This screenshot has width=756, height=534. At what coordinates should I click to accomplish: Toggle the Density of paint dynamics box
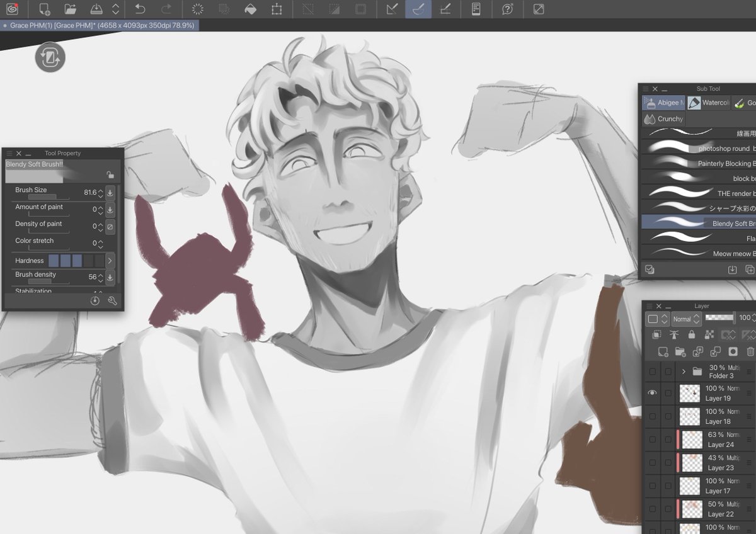click(x=110, y=226)
